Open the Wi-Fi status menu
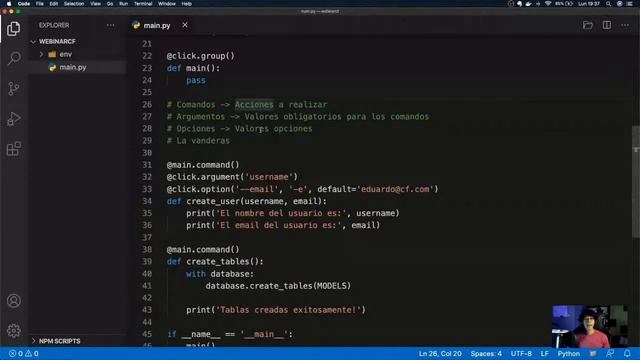The image size is (640, 360). [548, 4]
